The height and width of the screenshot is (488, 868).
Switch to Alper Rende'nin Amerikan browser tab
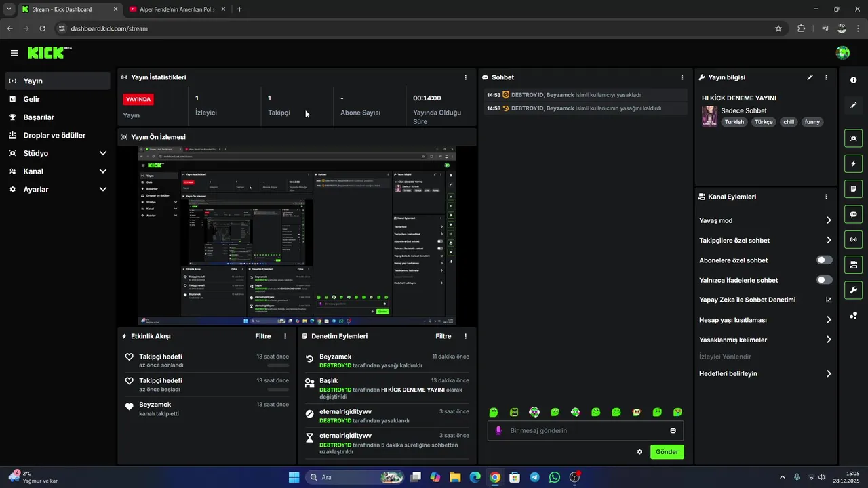pyautogui.click(x=178, y=9)
